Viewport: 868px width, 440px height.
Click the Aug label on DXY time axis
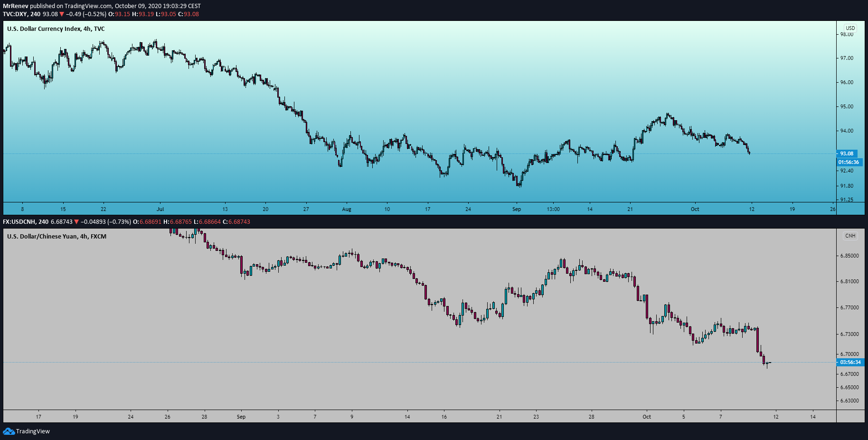tap(347, 209)
